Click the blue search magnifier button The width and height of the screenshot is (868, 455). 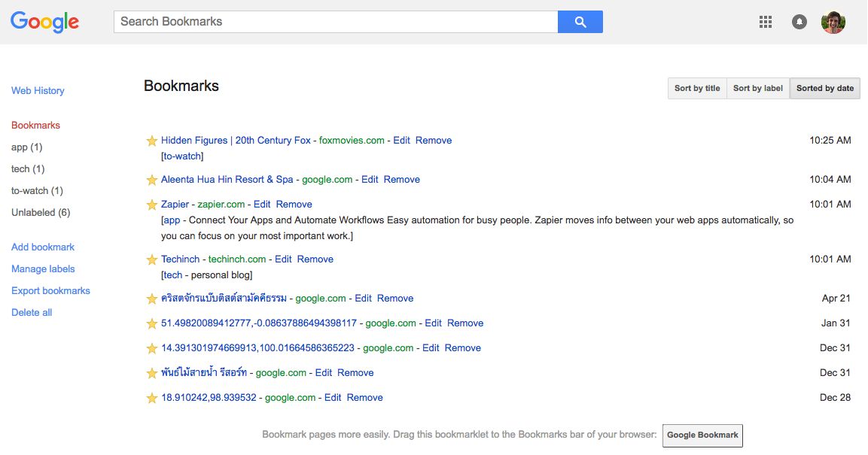[x=580, y=22]
